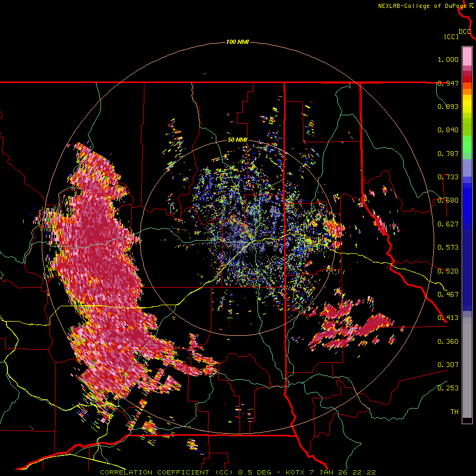Click the KOTX station identifier in footer
This screenshot has height=476, width=476.
(x=295, y=472)
